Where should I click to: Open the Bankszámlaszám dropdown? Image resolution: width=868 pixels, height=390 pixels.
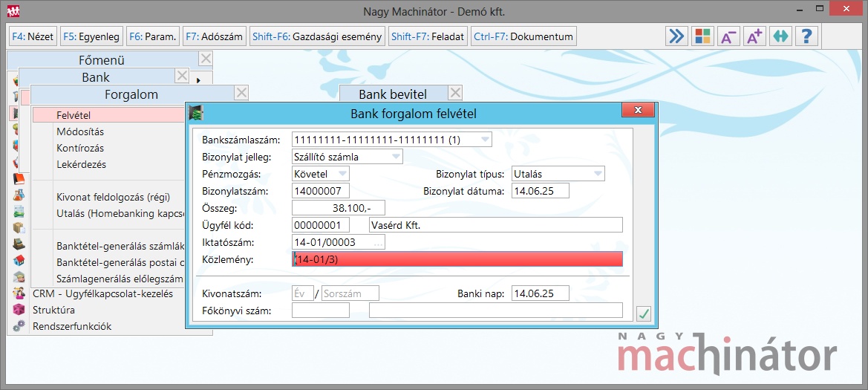click(x=486, y=140)
